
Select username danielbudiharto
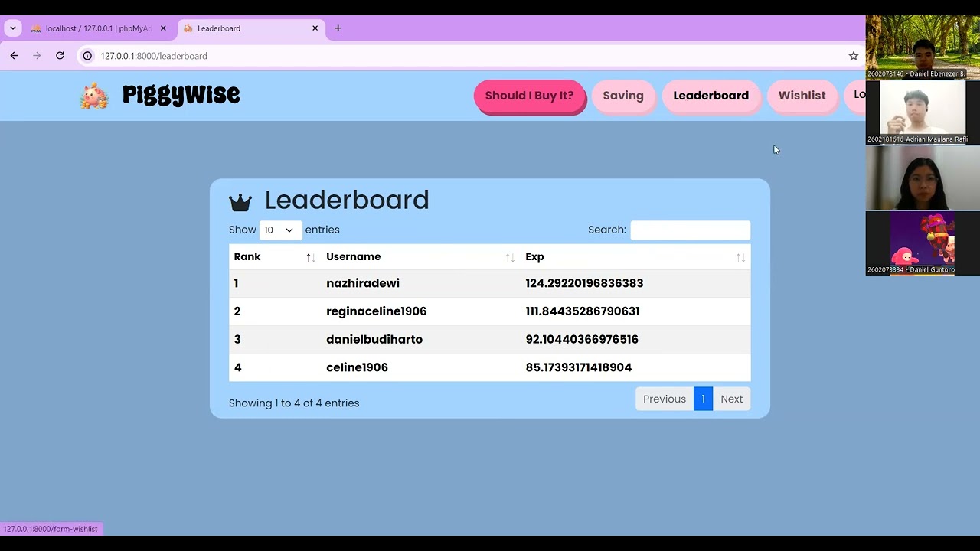click(x=374, y=340)
